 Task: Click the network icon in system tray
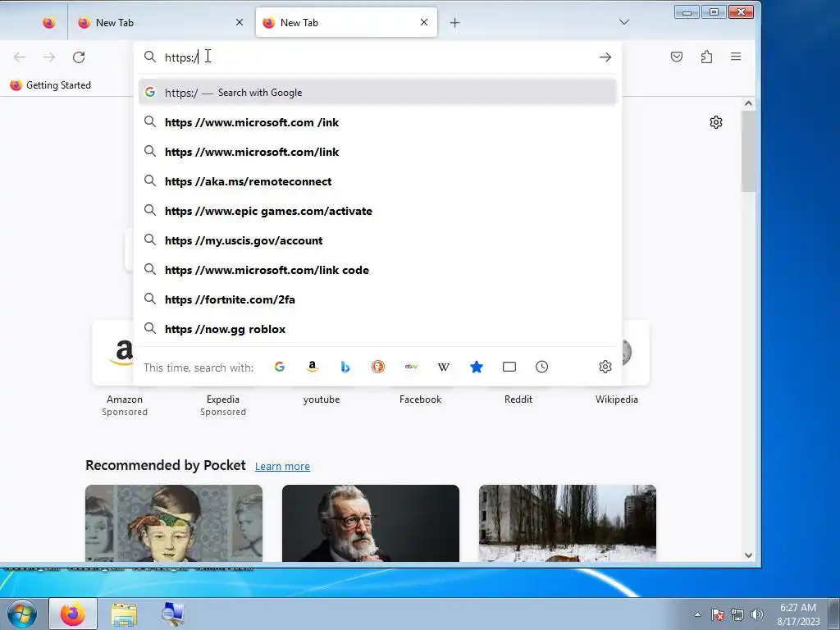click(737, 614)
